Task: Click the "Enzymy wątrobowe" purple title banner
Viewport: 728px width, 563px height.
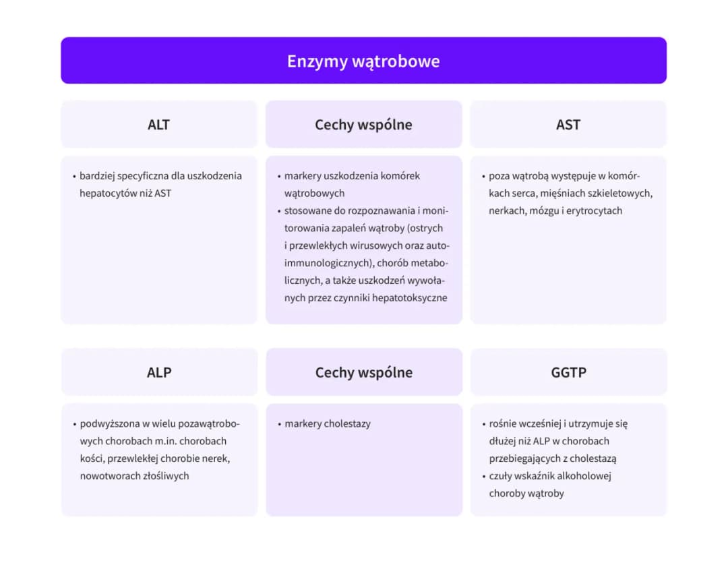Action: pos(363,61)
